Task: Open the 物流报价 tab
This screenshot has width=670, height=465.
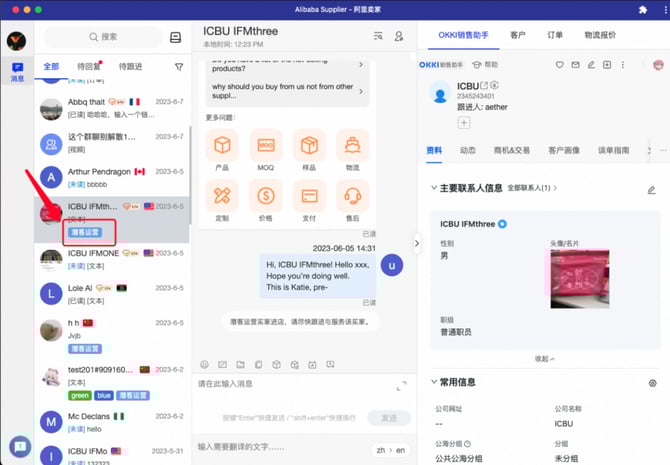Action: point(600,35)
